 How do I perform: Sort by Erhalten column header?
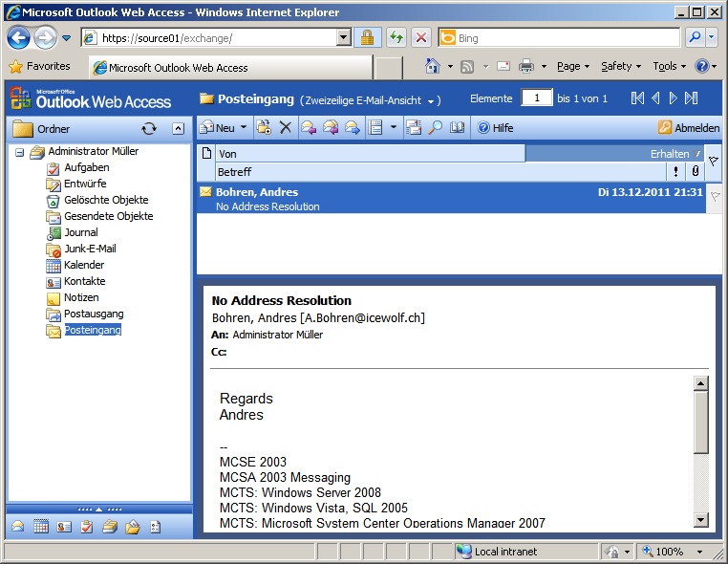[x=614, y=154]
